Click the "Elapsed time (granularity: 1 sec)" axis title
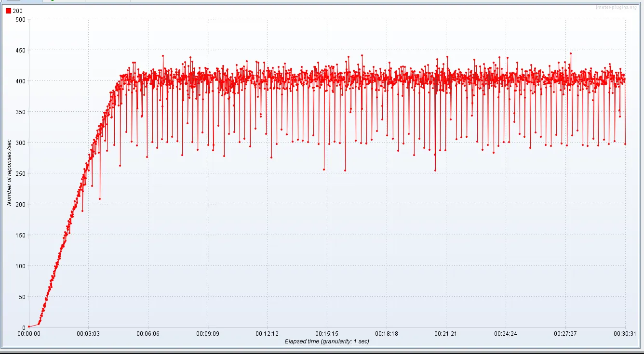Viewport: 644px width, 354px height. click(327, 341)
